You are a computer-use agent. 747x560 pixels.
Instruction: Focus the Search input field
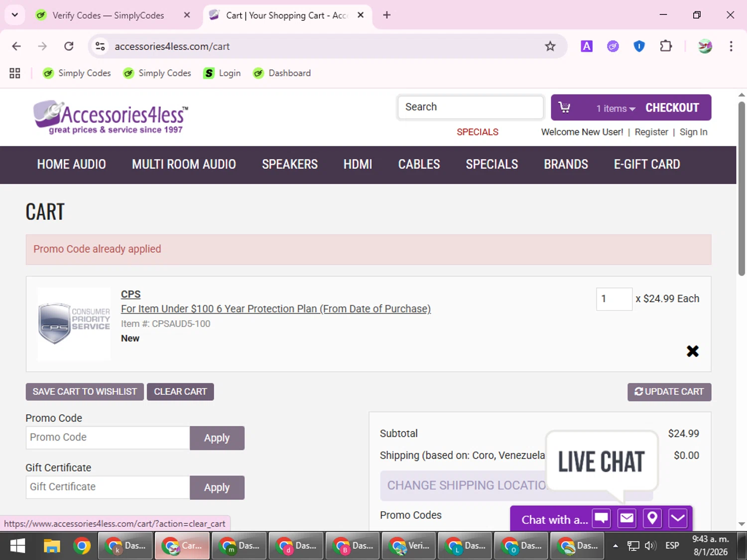pyautogui.click(x=471, y=107)
